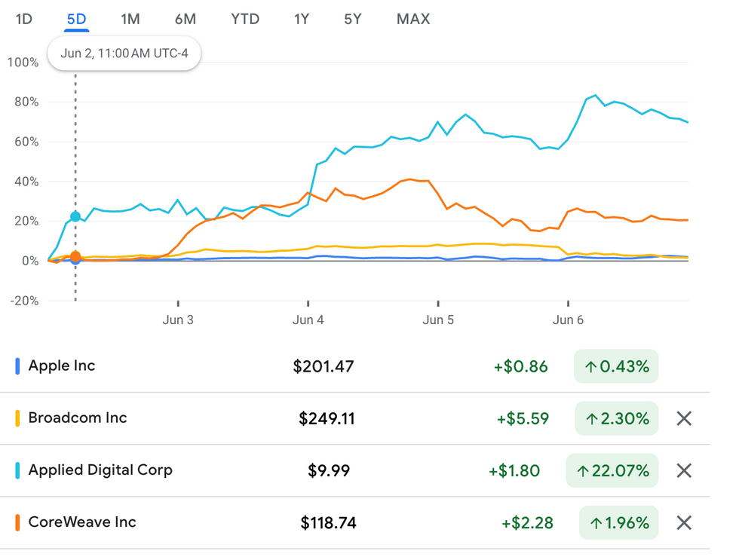
Task: Click Applied Digital's 22.07% change badge
Action: click(612, 471)
